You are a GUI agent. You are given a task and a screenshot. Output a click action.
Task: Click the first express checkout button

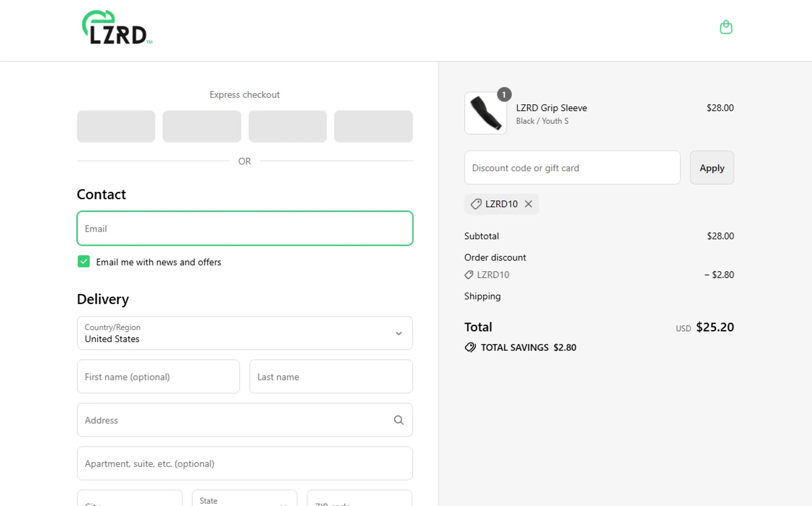tap(116, 127)
